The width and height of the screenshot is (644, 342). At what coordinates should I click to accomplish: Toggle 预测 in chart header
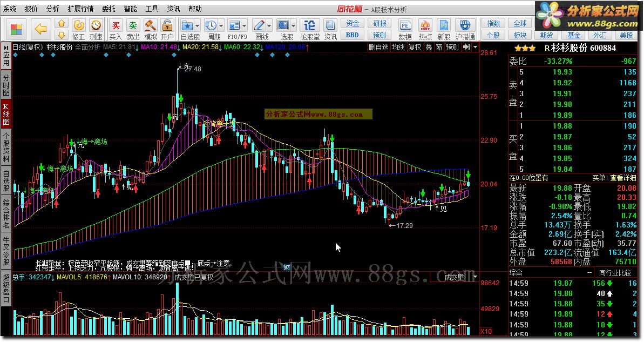pyautogui.click(x=452, y=47)
